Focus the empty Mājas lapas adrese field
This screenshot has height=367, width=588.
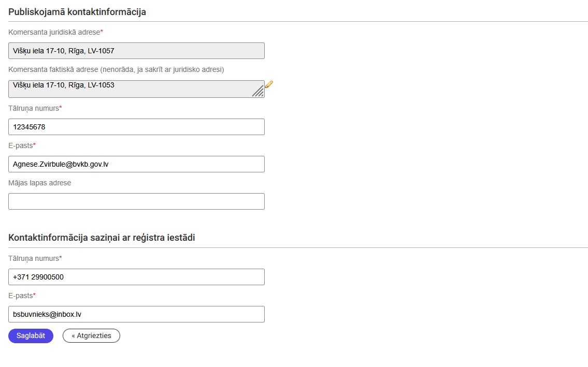(x=136, y=201)
